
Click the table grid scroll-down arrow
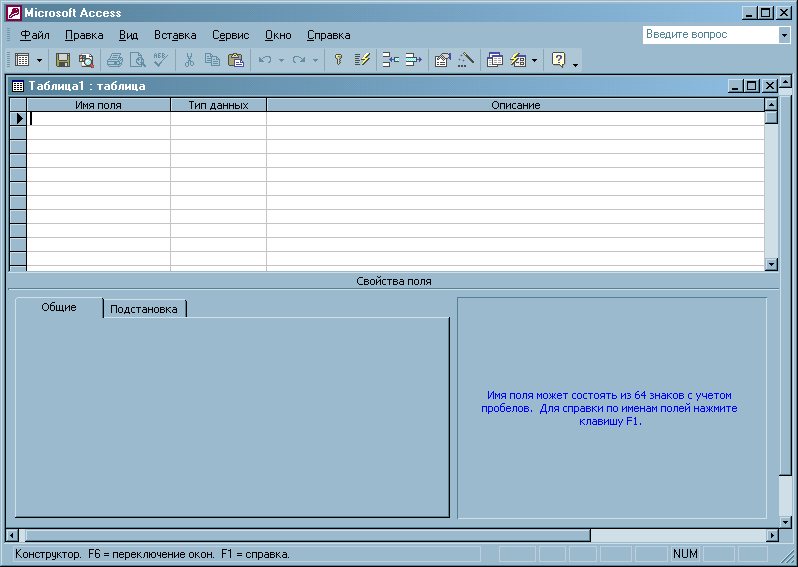772,264
